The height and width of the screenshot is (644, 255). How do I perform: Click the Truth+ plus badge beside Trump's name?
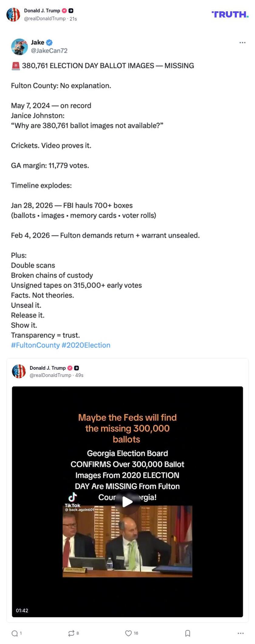[71, 10]
